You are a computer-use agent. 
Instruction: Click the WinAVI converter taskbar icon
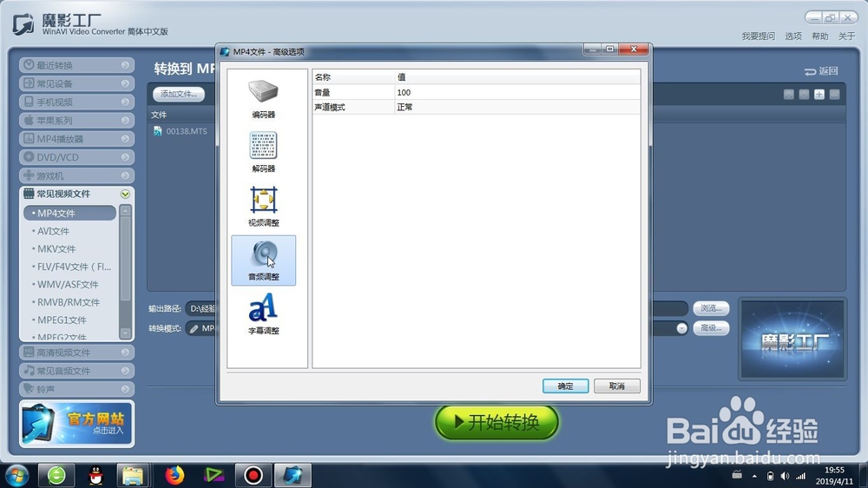[x=293, y=475]
